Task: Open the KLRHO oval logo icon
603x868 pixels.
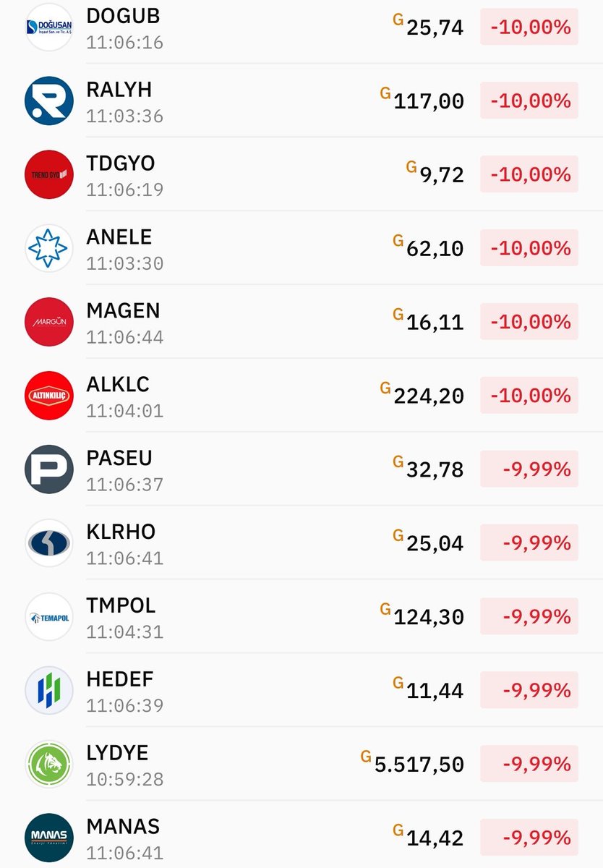Action: (x=49, y=543)
